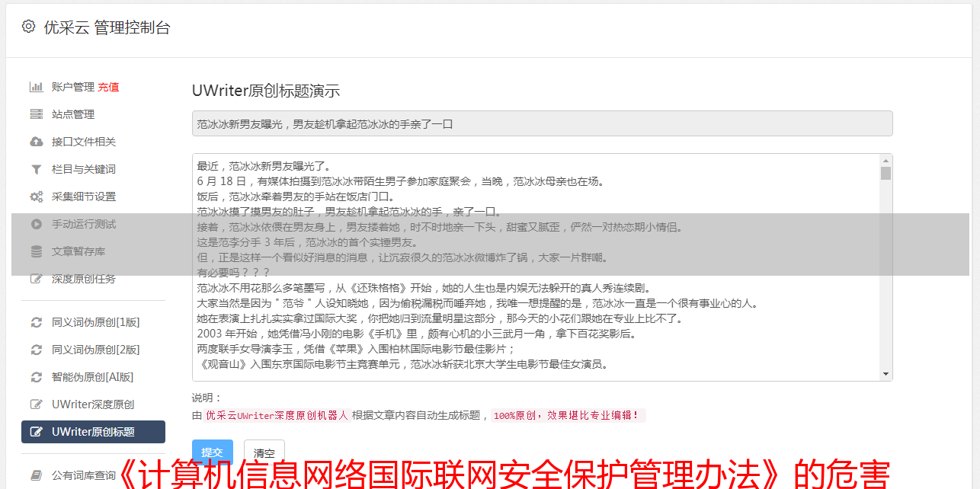This screenshot has width=980, height=489.
Task: Click the book icon for 公有词库查询
Action: (x=36, y=475)
